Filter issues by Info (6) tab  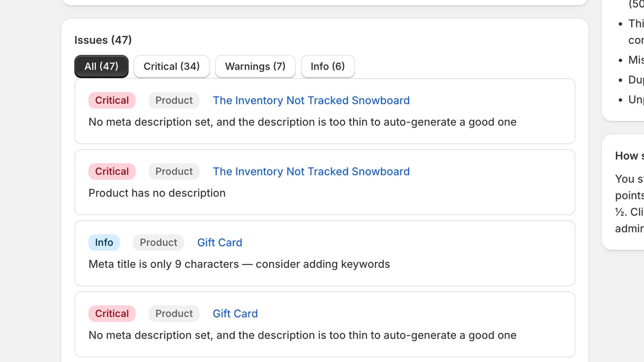(328, 66)
